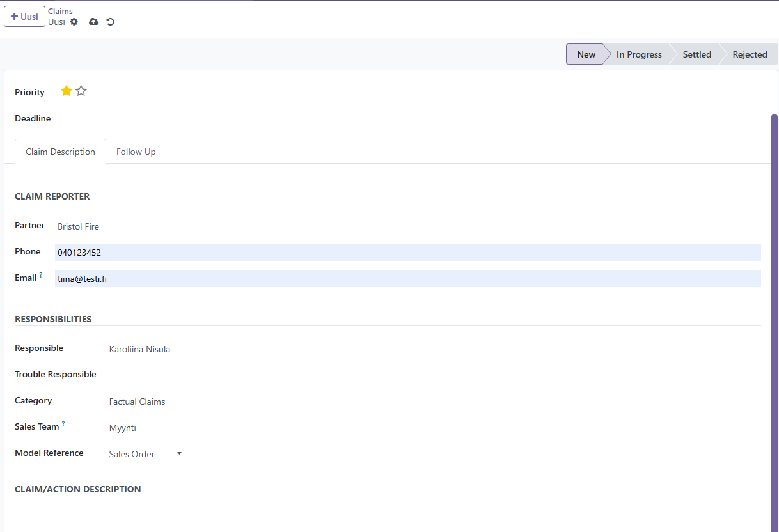Viewport: 779px width, 532px height.
Task: Open the Partner field showing Bristol Fire
Action: click(78, 226)
